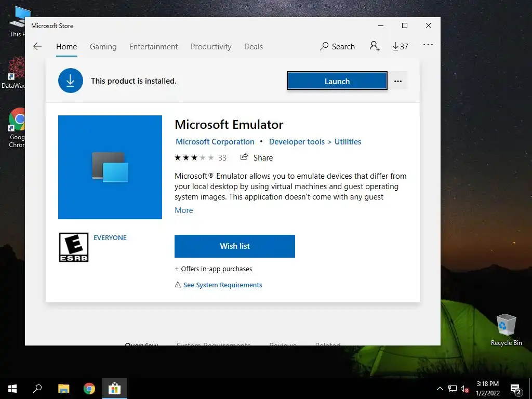Select the Recycle Bin desktop icon
Screen dimensions: 532x399
(x=506, y=330)
